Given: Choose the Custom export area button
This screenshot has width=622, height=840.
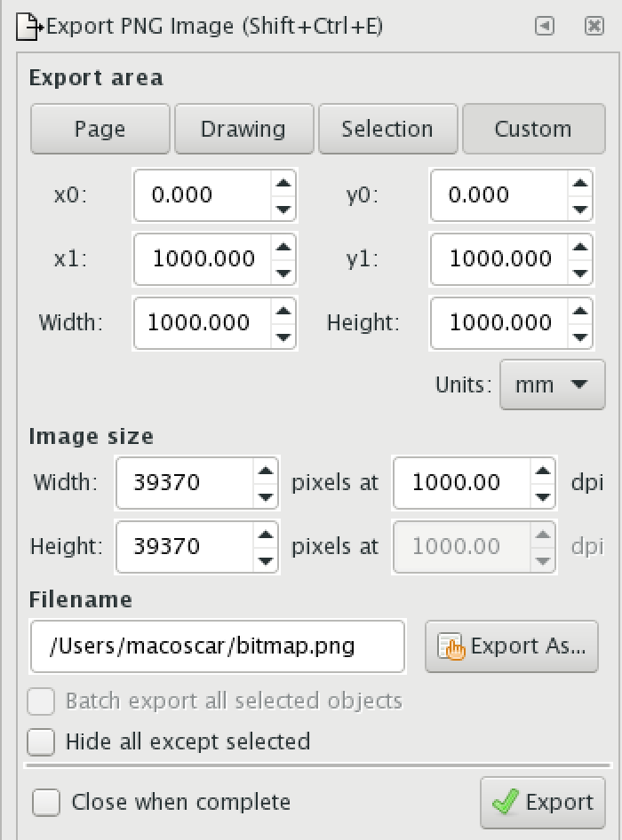Looking at the screenshot, I should click(532, 130).
